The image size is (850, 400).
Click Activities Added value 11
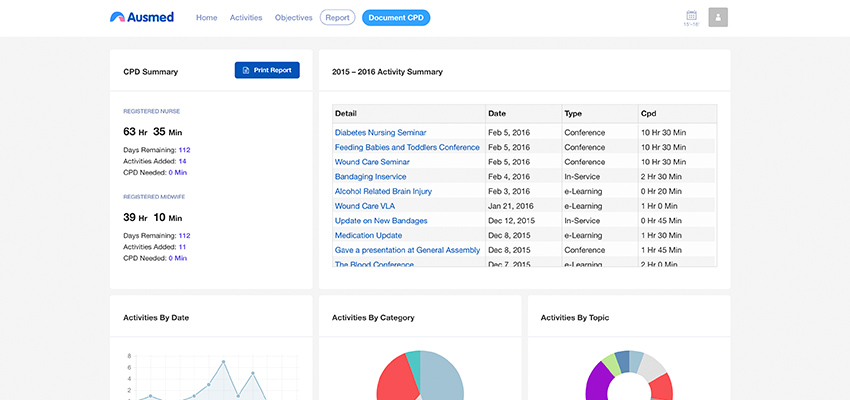coord(182,247)
